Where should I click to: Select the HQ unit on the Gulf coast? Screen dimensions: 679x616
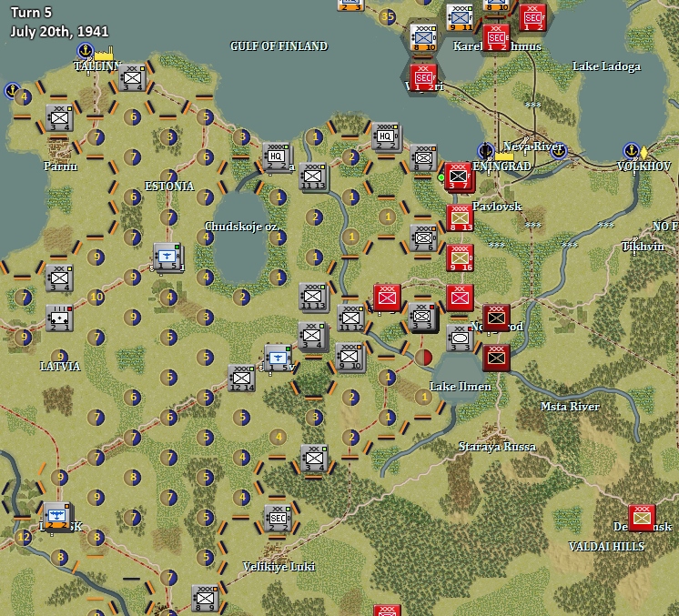(x=386, y=136)
